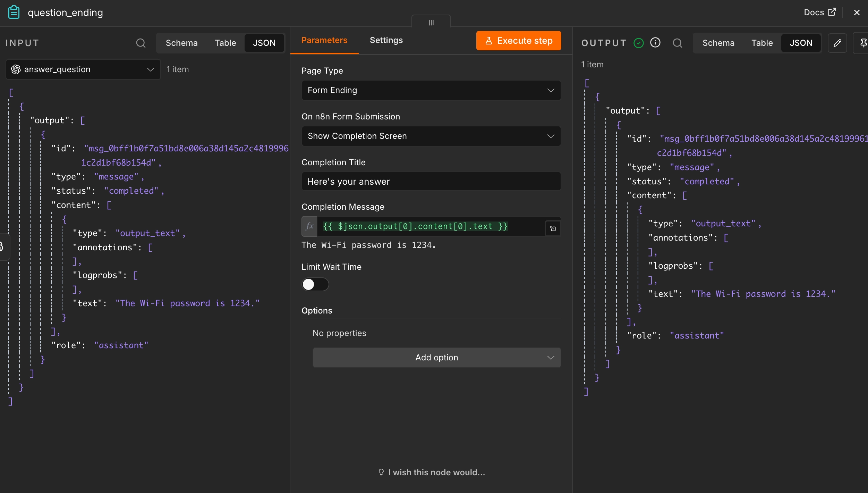This screenshot has width=868, height=493.
Task: Close the node detail panel
Action: pos(857,12)
